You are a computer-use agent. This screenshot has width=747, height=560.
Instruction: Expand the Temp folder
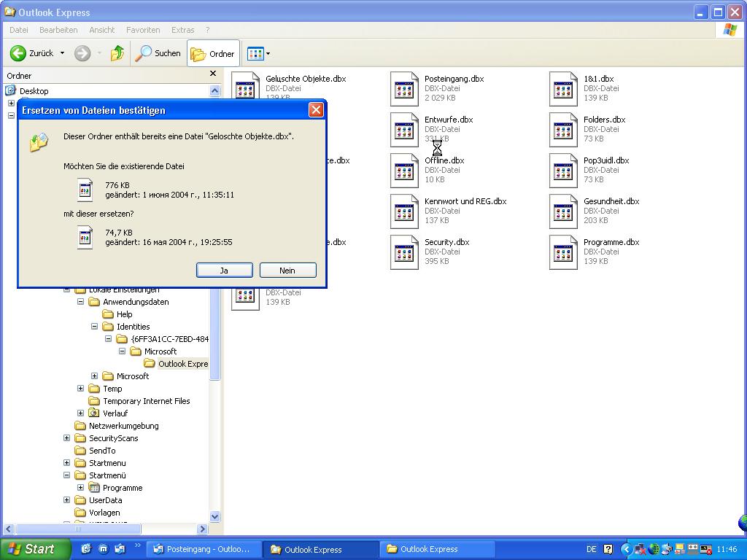click(80, 389)
